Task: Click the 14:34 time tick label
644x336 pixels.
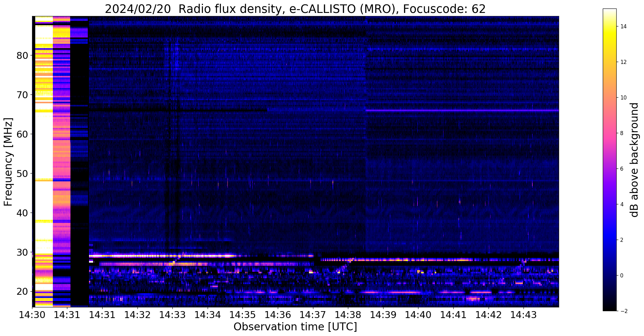Action: coord(207,315)
